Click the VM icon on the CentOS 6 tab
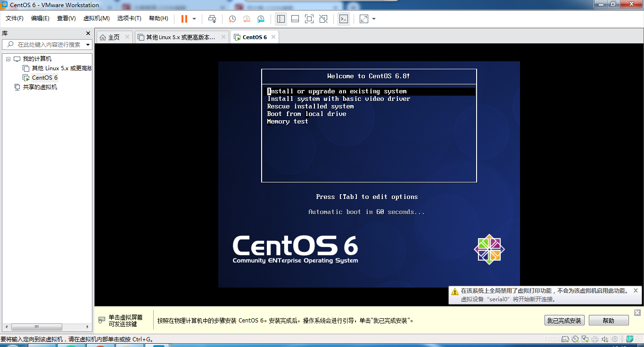 (x=237, y=37)
